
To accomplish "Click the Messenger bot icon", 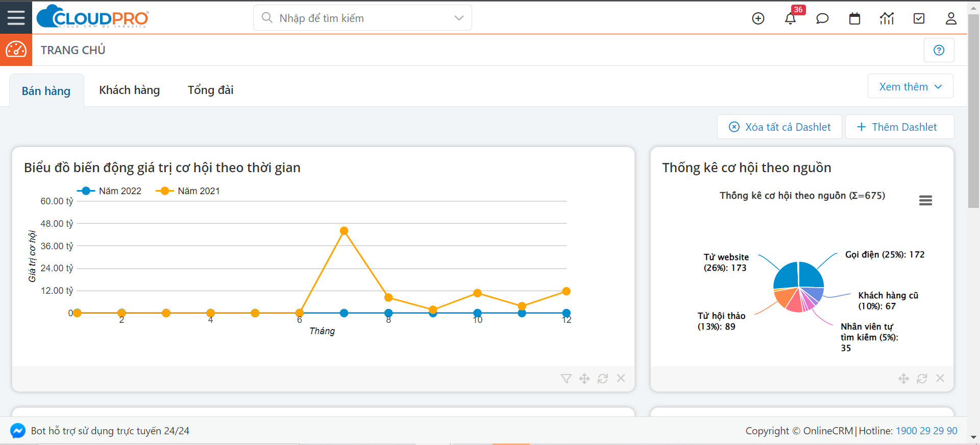I will [18, 431].
